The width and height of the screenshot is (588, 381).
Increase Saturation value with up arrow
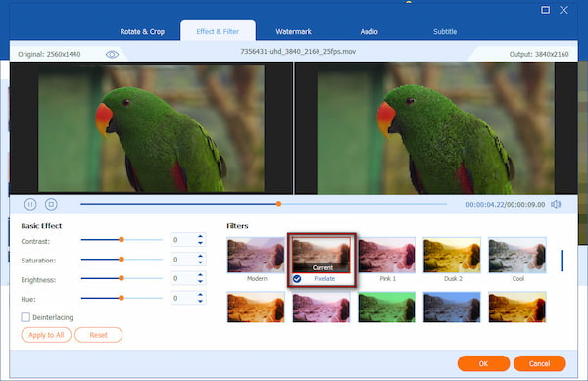(x=200, y=257)
